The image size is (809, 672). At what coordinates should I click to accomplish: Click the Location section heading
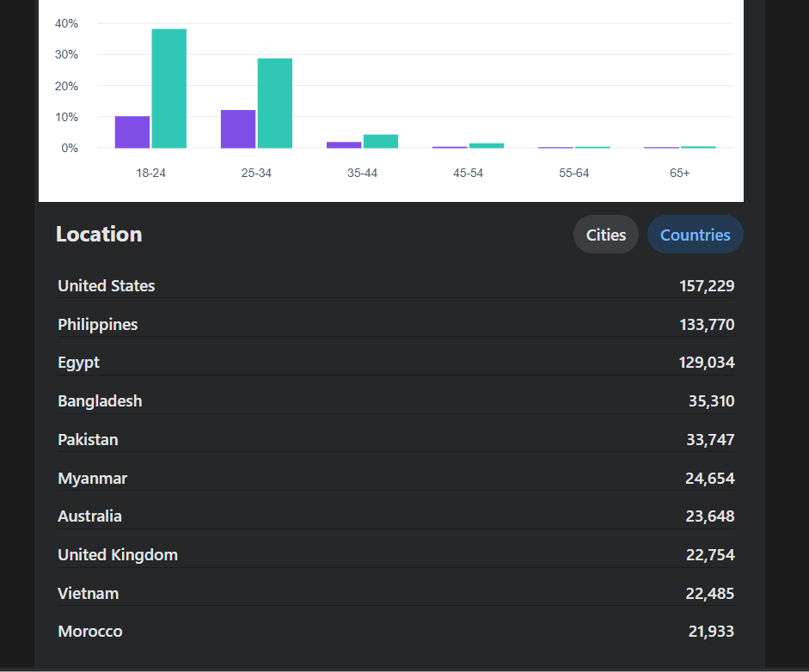pyautogui.click(x=99, y=234)
